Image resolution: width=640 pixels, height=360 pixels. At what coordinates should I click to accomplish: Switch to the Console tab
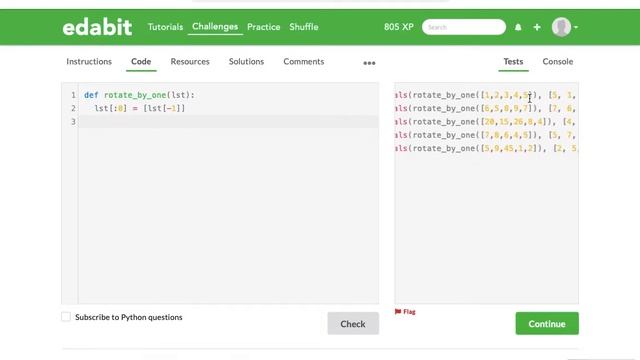point(558,61)
